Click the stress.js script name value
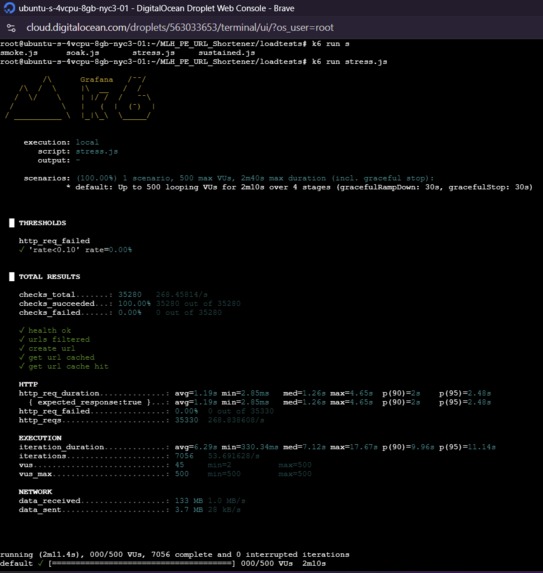This screenshot has width=543, height=573. 97,151
